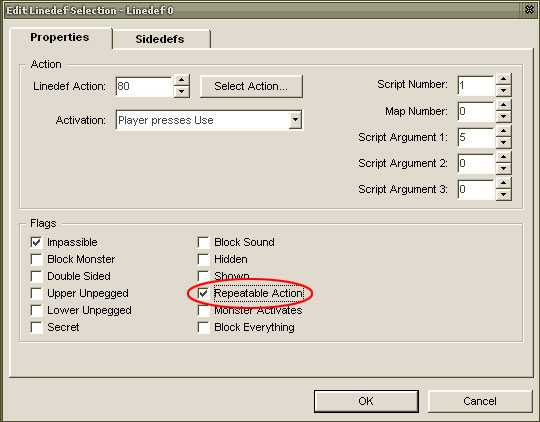Decrease Script Argument 2 value

503,168
